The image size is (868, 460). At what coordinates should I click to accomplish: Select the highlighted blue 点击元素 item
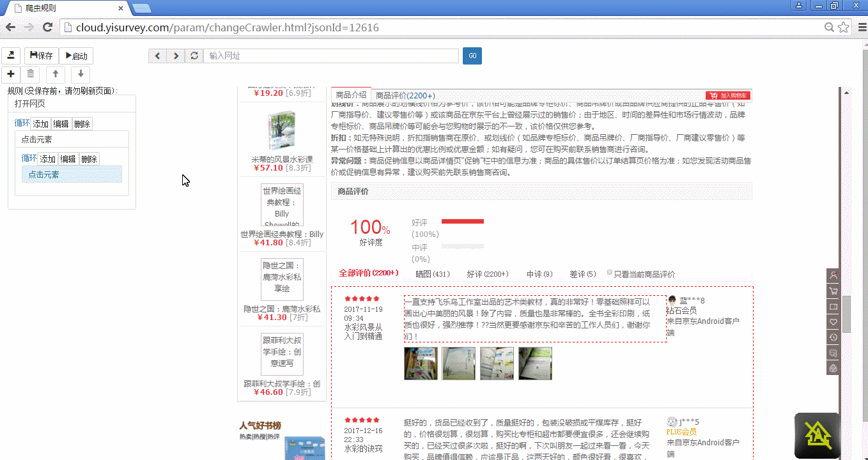point(72,174)
